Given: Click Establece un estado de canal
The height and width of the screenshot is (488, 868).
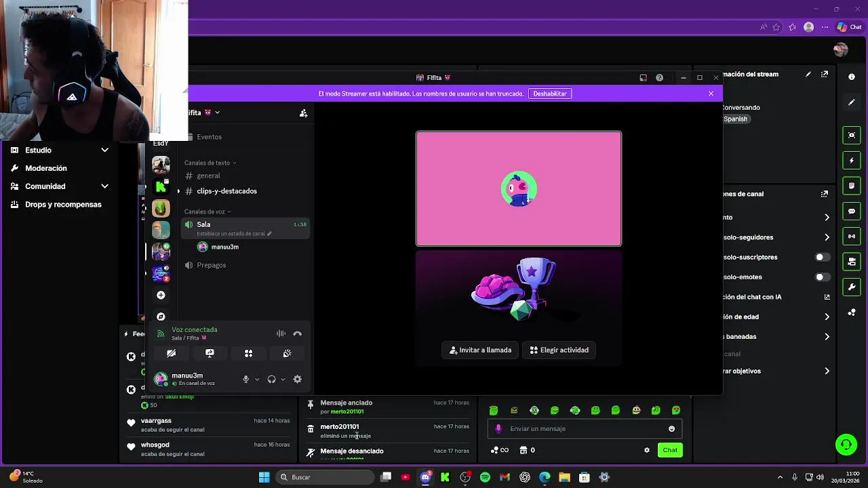Looking at the screenshot, I should pos(234,234).
